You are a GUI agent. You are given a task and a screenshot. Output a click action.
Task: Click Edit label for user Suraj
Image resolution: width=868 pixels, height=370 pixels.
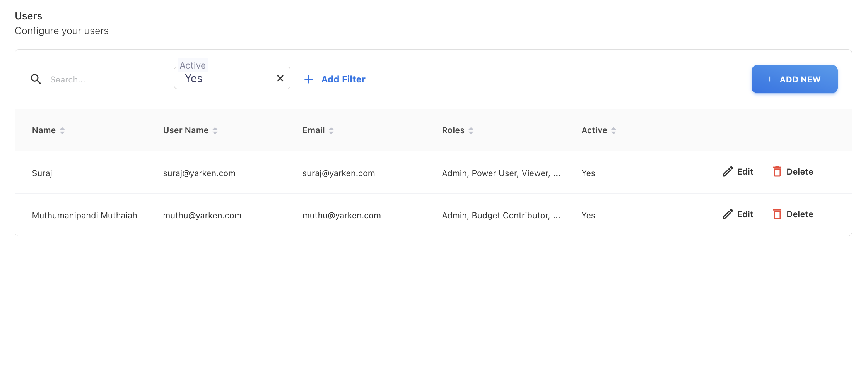(x=745, y=172)
